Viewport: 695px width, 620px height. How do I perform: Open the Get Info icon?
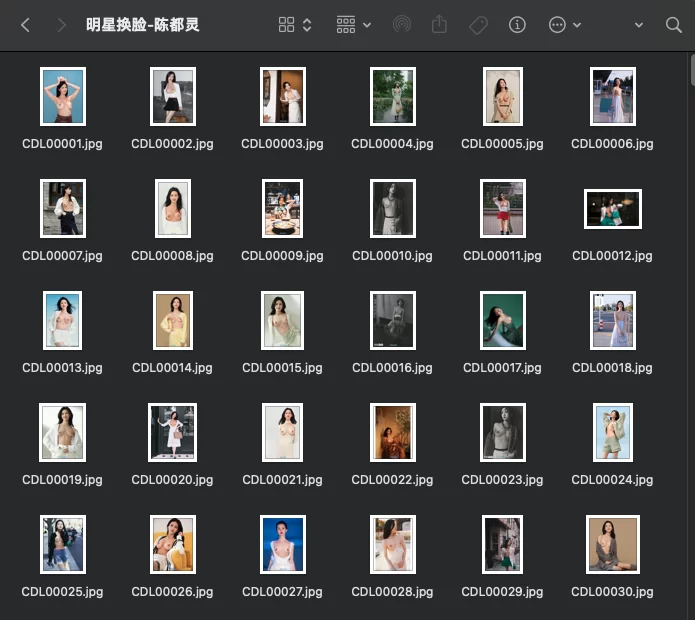[517, 25]
